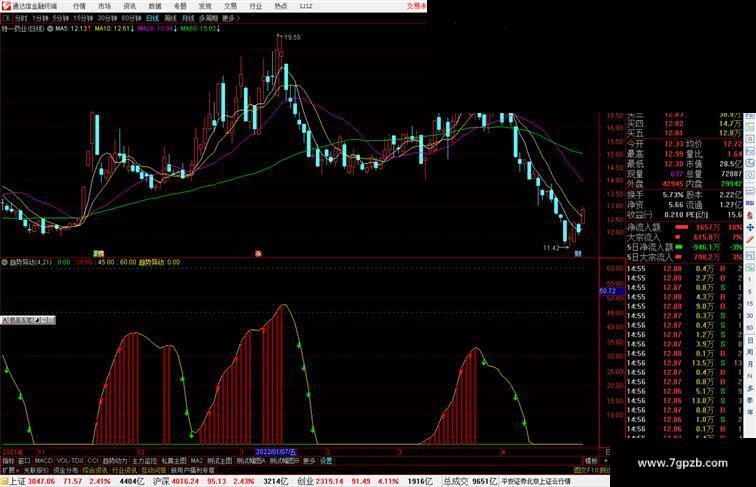Switch indicator to MACD

click(43, 461)
